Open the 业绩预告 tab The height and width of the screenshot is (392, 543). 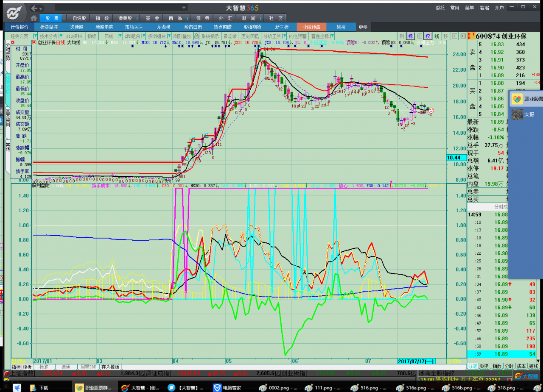tap(311, 27)
